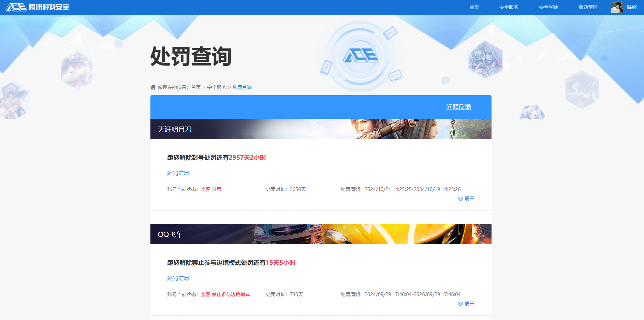Expand 天涯明月刀 punishment details with 展开
644x320 pixels.
(466, 199)
